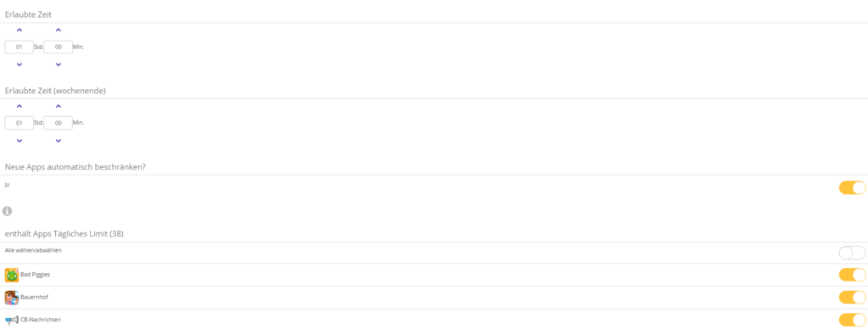Disable automatic restriction of new apps

pyautogui.click(x=853, y=187)
